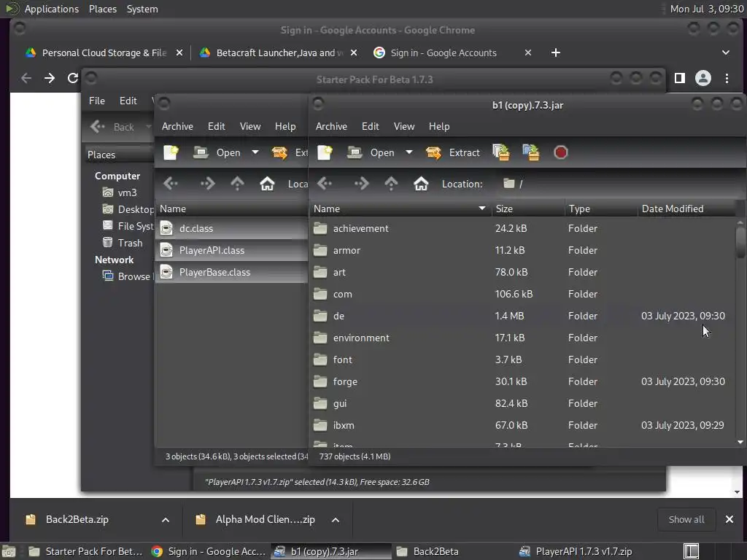Expand Open dropdown arrow in left archive window
The height and width of the screenshot is (560, 747).
click(x=255, y=152)
